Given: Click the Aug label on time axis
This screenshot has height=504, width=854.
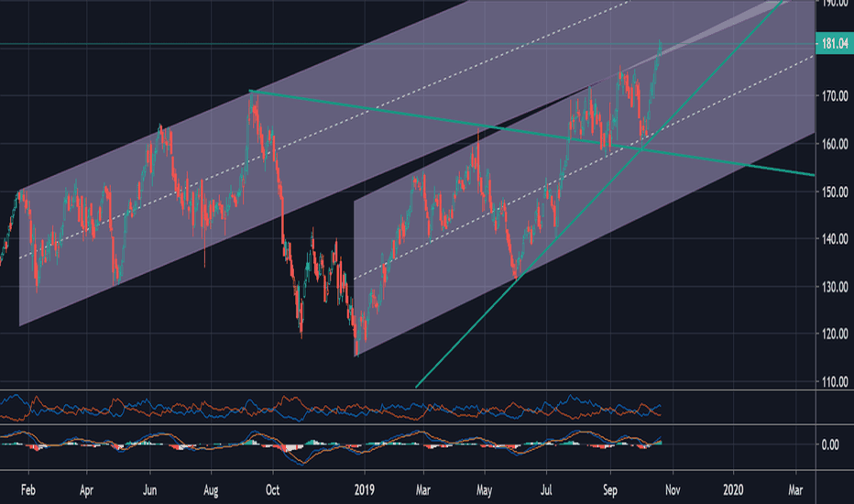Looking at the screenshot, I should click(211, 490).
